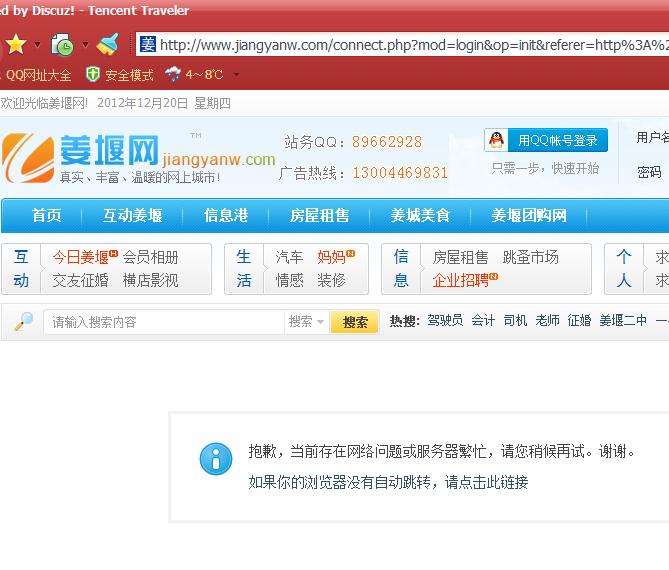Open 妈妈 link in 生活 section

pyautogui.click(x=331, y=257)
